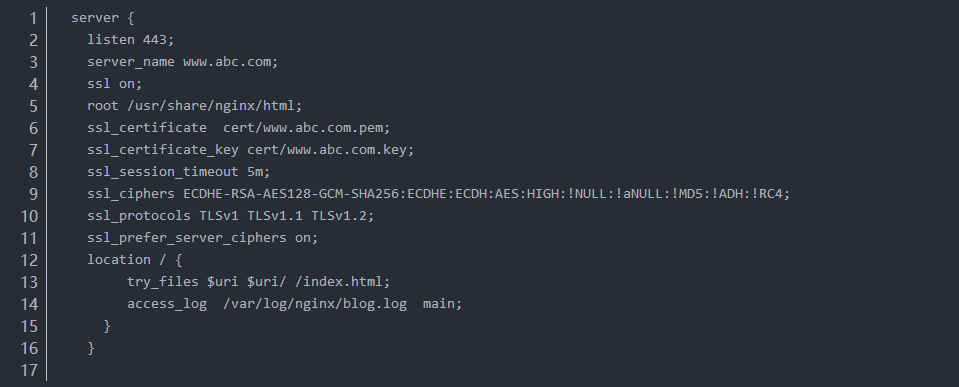Click line number 1 in gutter
Image resolution: width=959 pixels, height=387 pixels.
pyautogui.click(x=33, y=18)
